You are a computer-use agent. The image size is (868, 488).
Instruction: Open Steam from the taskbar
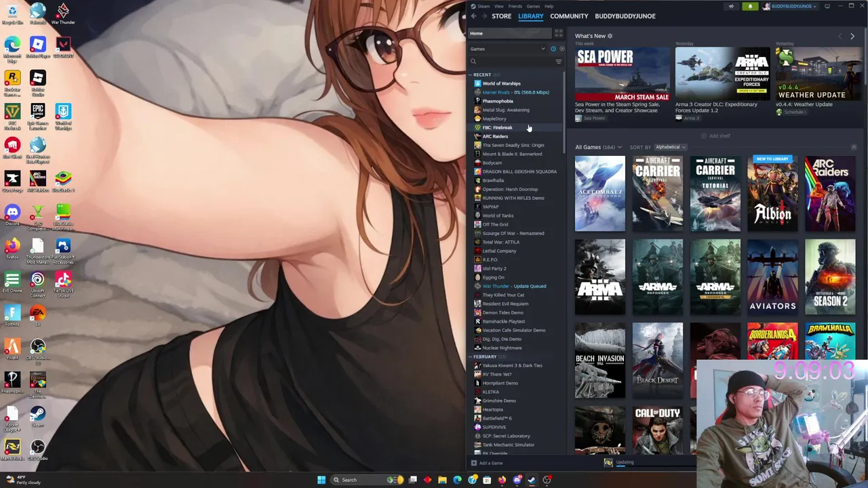tap(532, 480)
